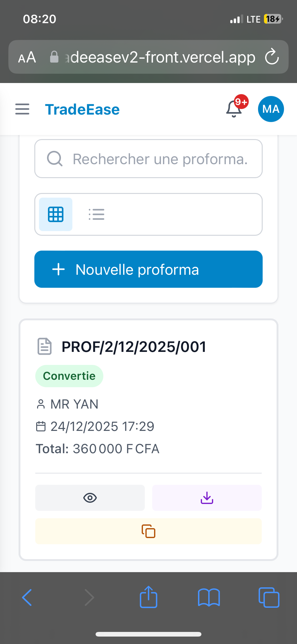The height and width of the screenshot is (644, 297).
Task: Download the proforma PROF/2/12/2025/001
Action: (x=207, y=498)
